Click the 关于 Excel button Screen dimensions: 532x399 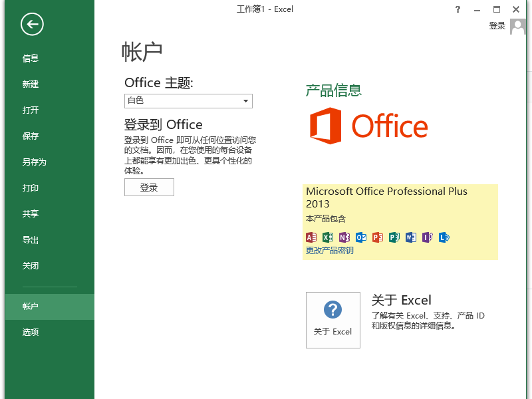[x=333, y=320]
